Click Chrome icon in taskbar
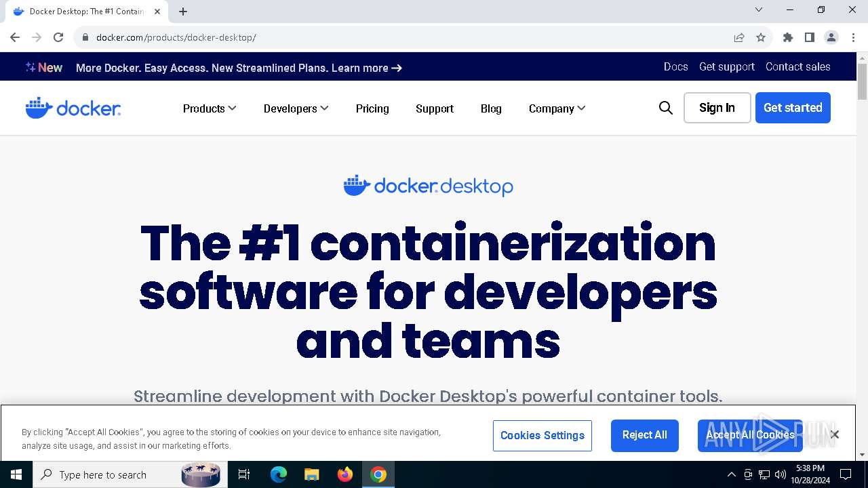This screenshot has width=868, height=488. tap(378, 474)
